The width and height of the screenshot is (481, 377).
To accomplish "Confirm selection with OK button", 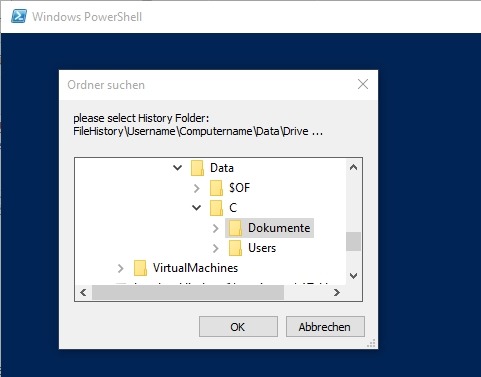I will pyautogui.click(x=238, y=327).
